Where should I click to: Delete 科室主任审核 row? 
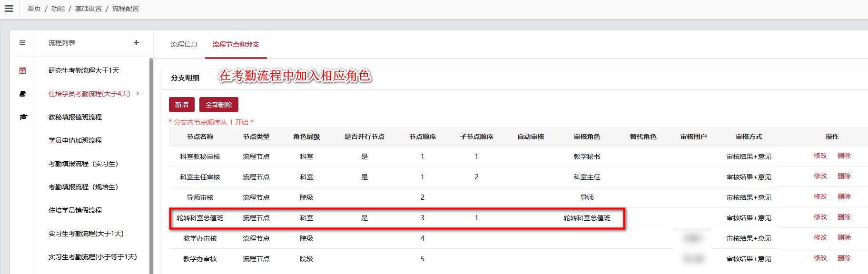(844, 176)
